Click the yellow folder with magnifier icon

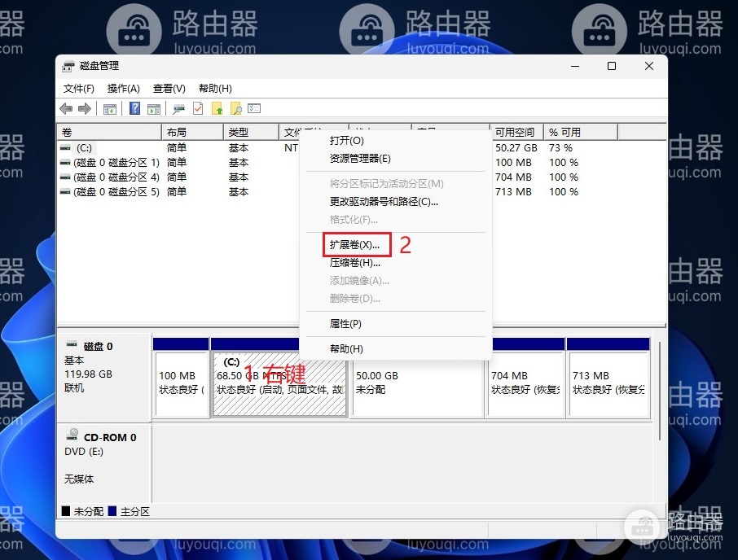click(x=235, y=108)
